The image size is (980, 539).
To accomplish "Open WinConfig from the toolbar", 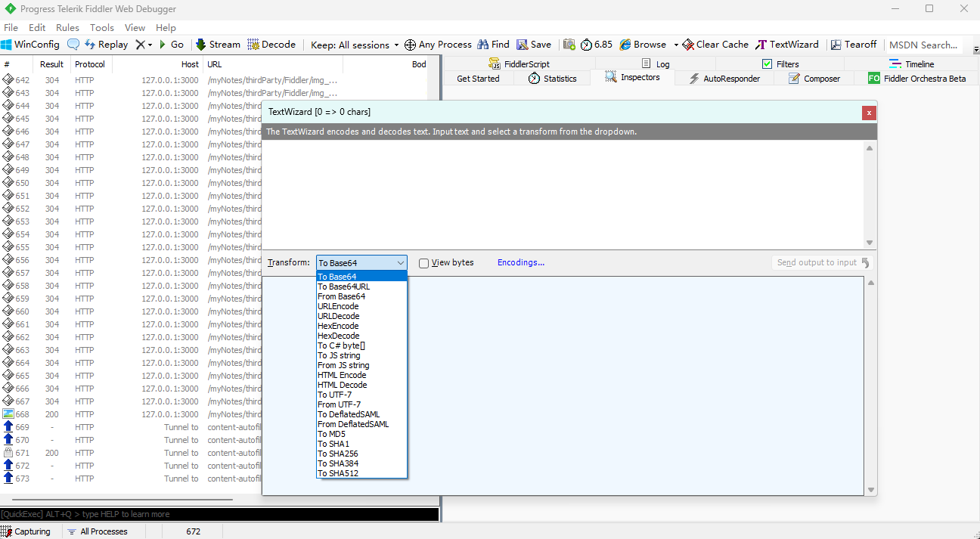I will pos(30,45).
